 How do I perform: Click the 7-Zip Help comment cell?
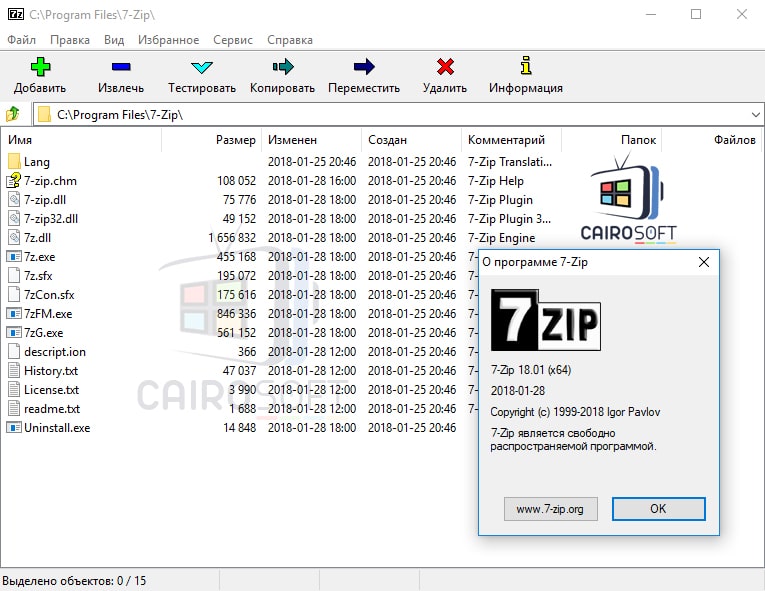tap(496, 181)
